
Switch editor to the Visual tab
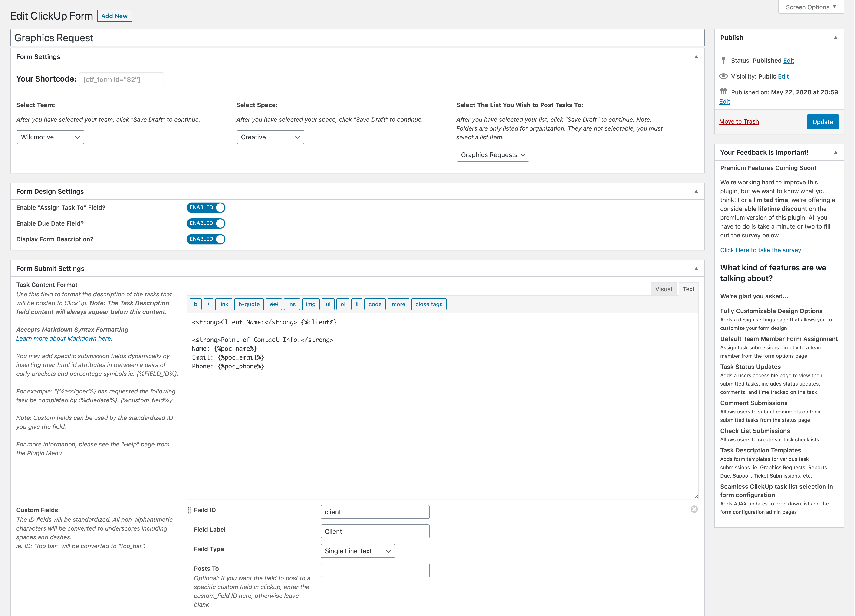pos(663,289)
